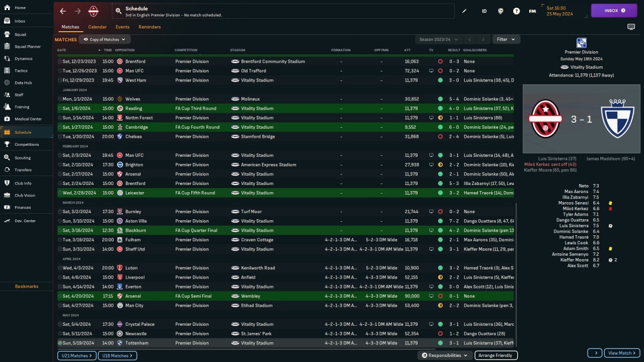Click the Arrange Friendly button
This screenshot has width=644, height=362.
tap(496, 355)
